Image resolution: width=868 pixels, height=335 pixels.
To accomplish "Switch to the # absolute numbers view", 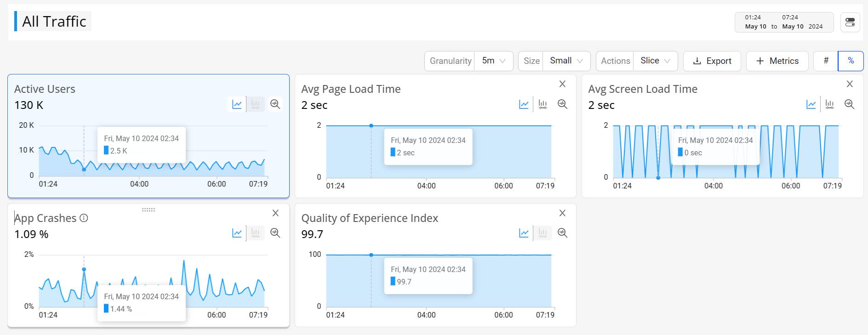I will (826, 61).
